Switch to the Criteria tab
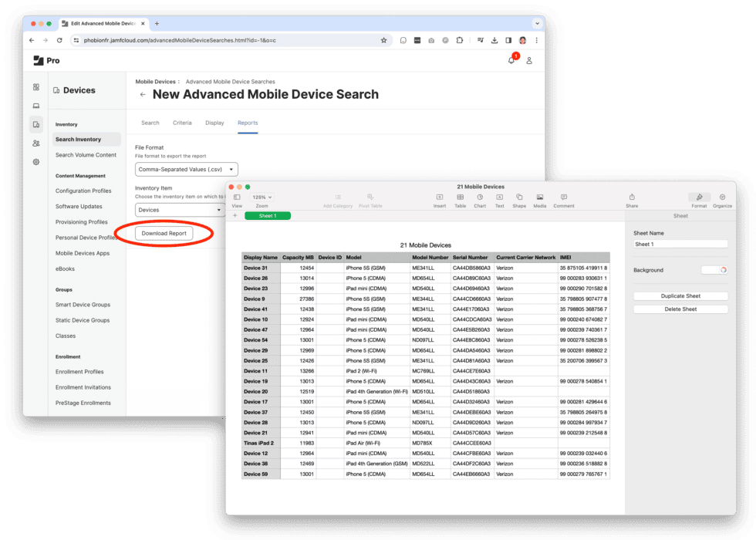 point(183,122)
